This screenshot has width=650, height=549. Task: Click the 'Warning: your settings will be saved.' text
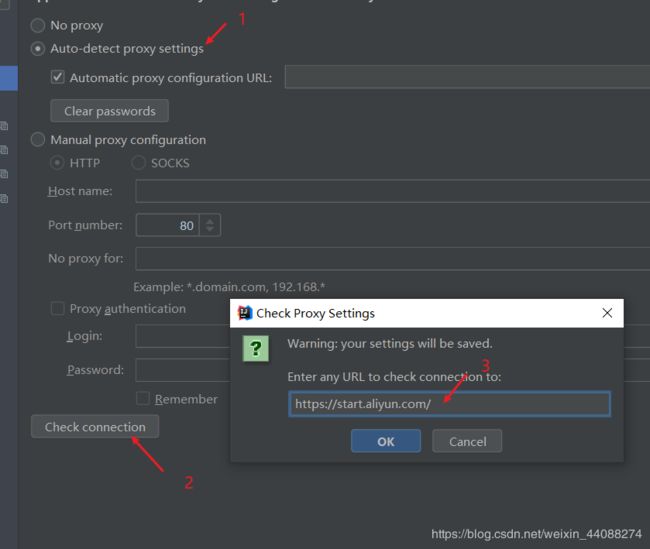tap(390, 344)
